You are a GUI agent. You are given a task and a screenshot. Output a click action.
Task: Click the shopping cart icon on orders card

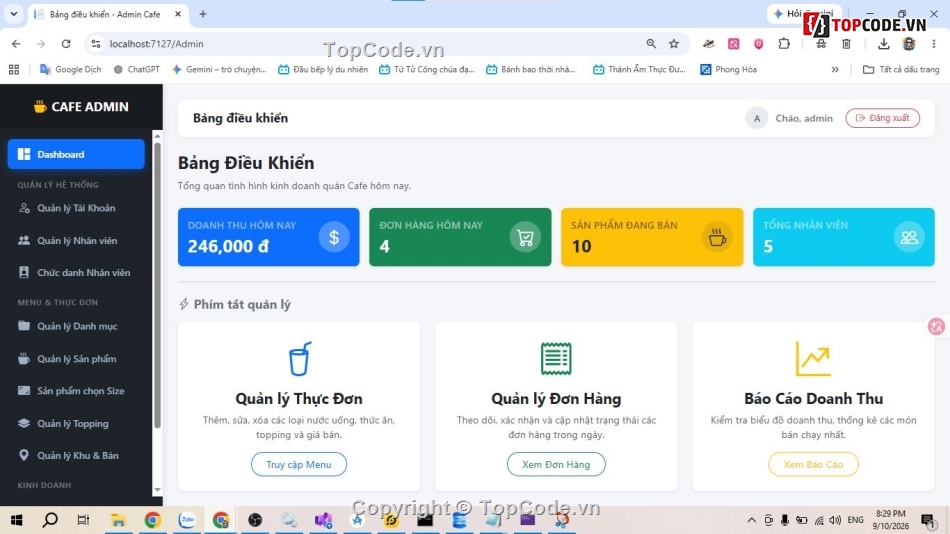coord(525,237)
